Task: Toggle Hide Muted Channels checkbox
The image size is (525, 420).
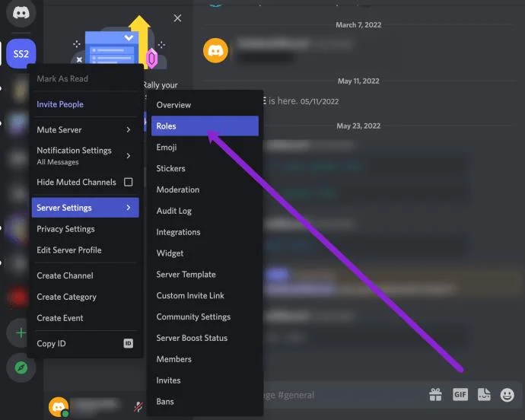Action: 129,182
